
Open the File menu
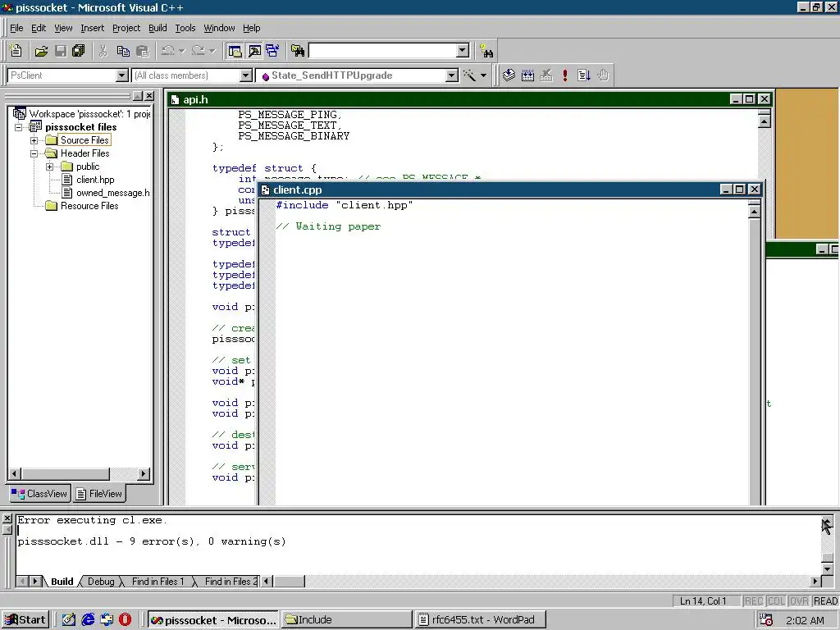click(x=16, y=28)
